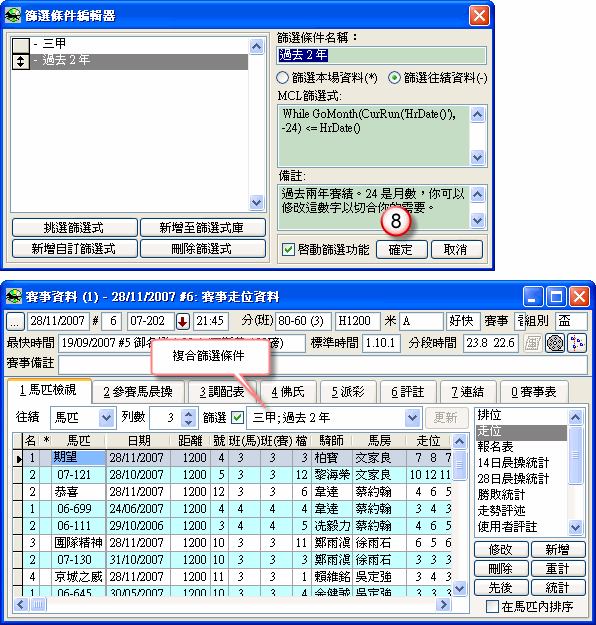Click the round track layout icon
The image size is (596, 625).
555,343
